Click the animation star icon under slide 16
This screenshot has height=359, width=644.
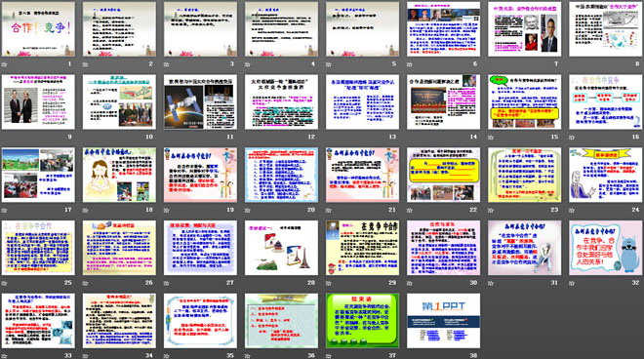pos(572,138)
